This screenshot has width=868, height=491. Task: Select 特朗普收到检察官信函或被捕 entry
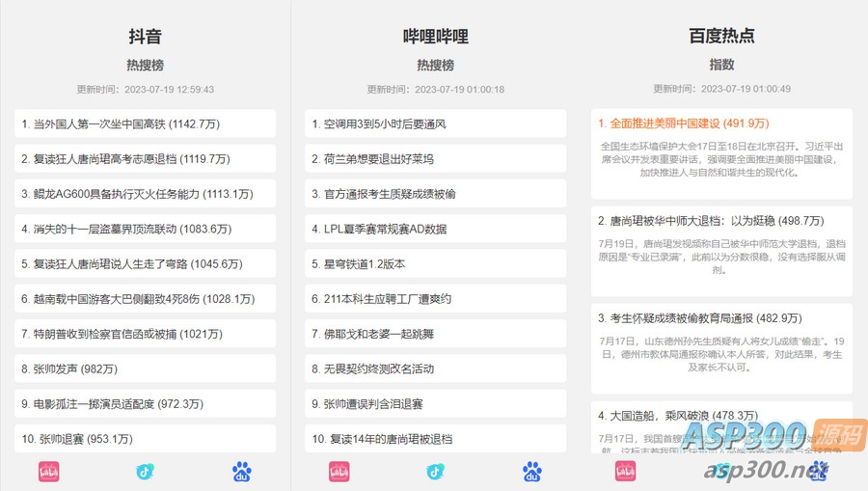[145, 333]
